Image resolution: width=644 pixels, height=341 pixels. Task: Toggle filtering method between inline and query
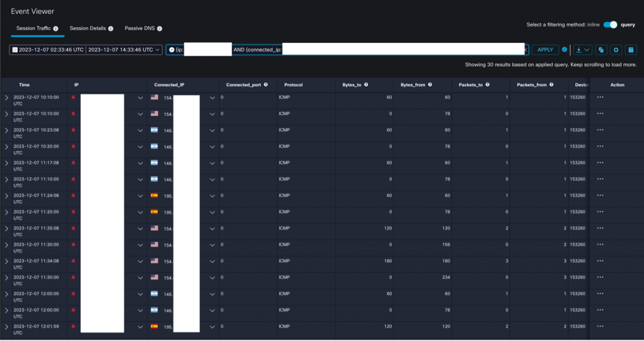point(609,25)
